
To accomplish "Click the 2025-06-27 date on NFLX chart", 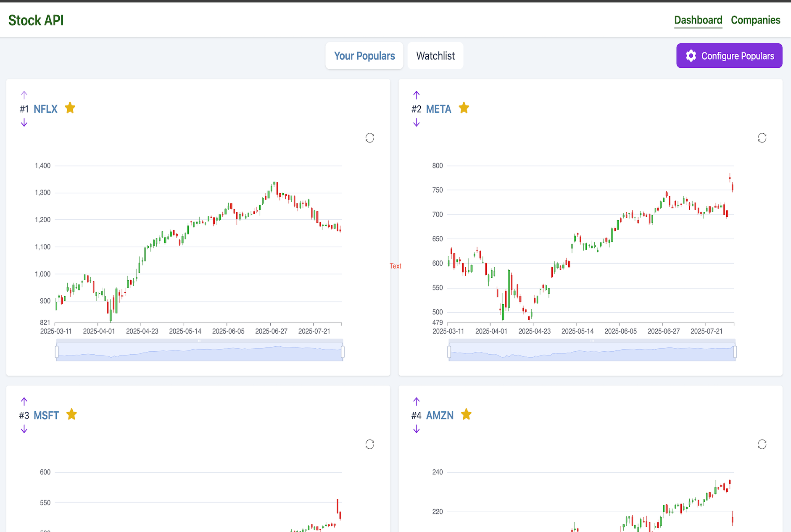I will (x=271, y=331).
